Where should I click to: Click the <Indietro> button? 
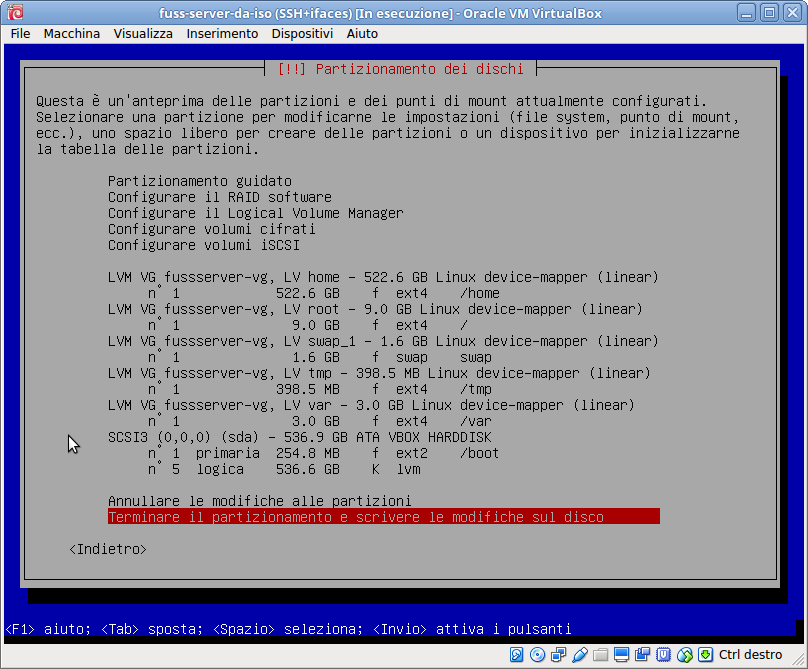pyautogui.click(x=108, y=549)
